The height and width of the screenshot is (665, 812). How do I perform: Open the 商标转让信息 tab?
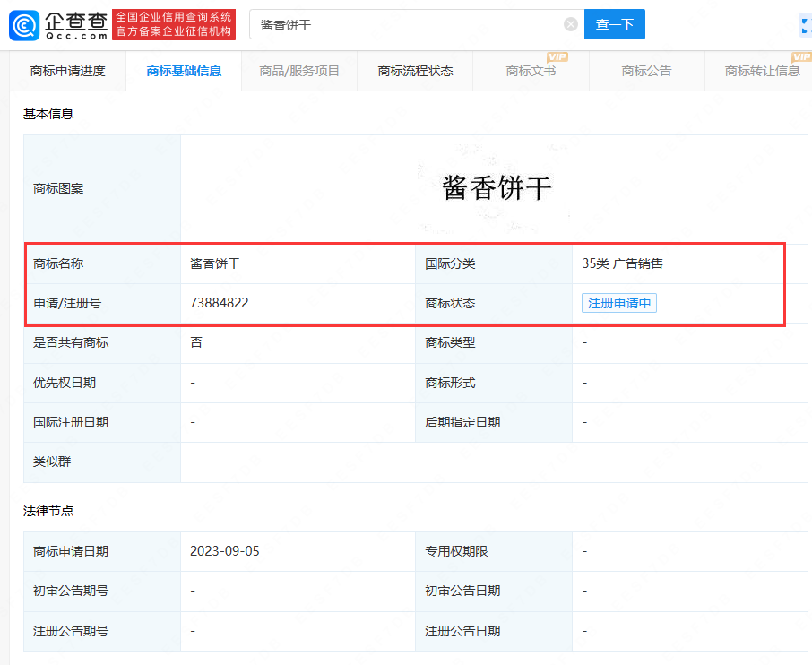[x=762, y=71]
